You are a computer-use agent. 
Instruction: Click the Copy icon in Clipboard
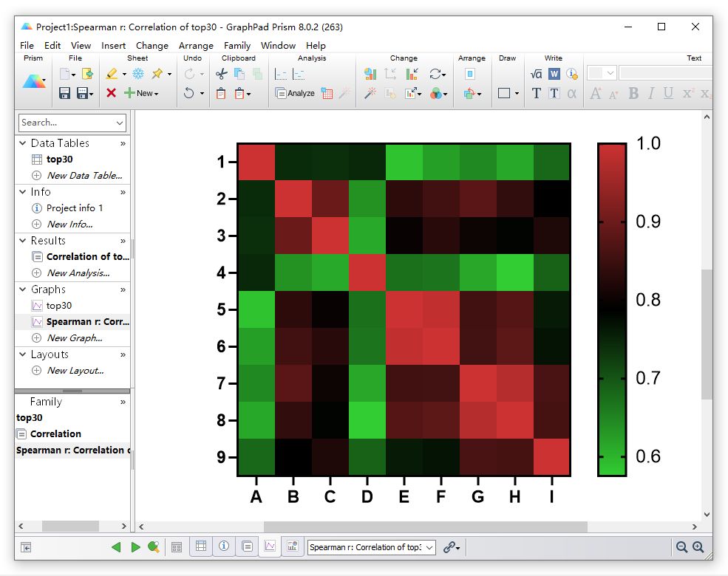tap(239, 74)
